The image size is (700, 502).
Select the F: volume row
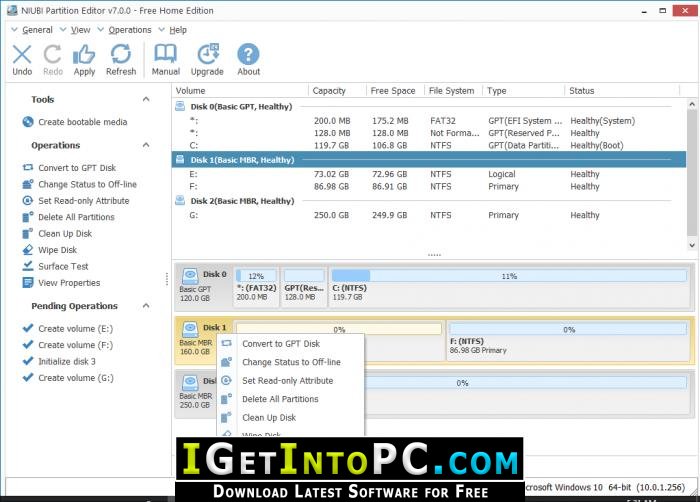[429, 186]
